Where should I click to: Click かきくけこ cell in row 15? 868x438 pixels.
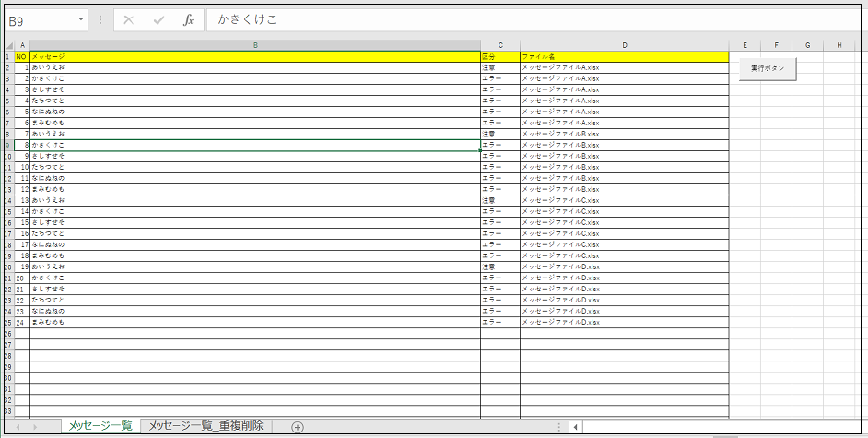pos(255,211)
